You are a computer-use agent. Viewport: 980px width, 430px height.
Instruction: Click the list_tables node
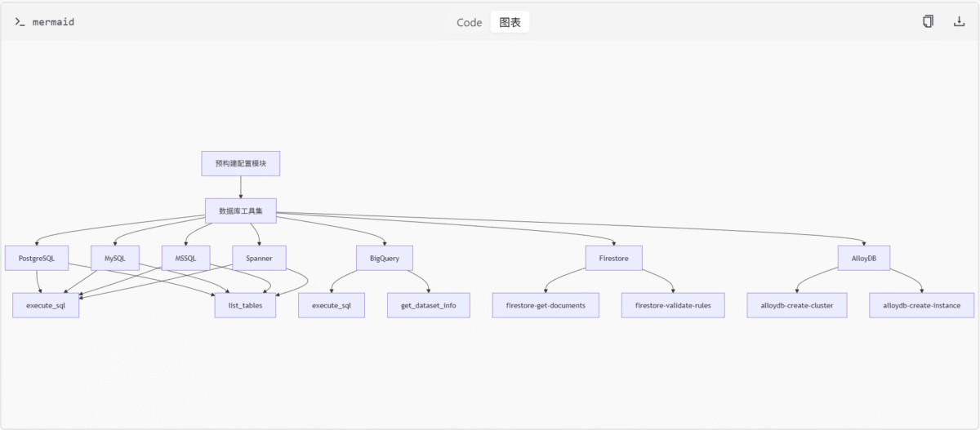[245, 305]
